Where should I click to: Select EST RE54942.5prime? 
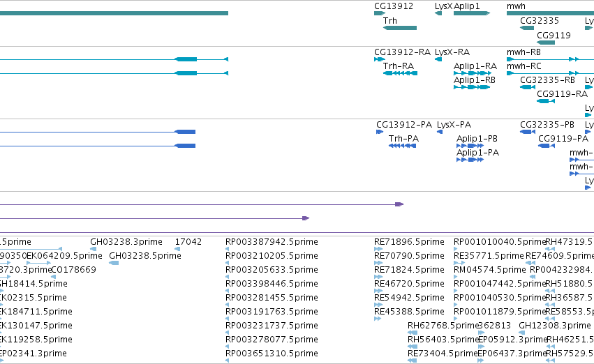coord(409,298)
